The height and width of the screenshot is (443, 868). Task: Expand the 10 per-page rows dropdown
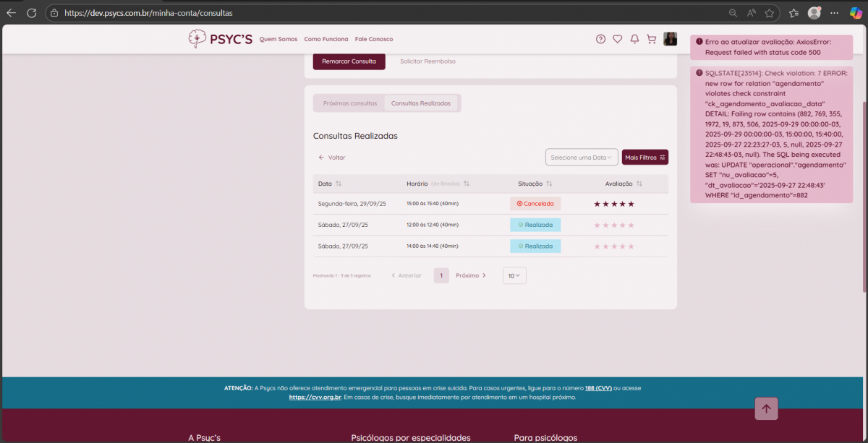514,275
